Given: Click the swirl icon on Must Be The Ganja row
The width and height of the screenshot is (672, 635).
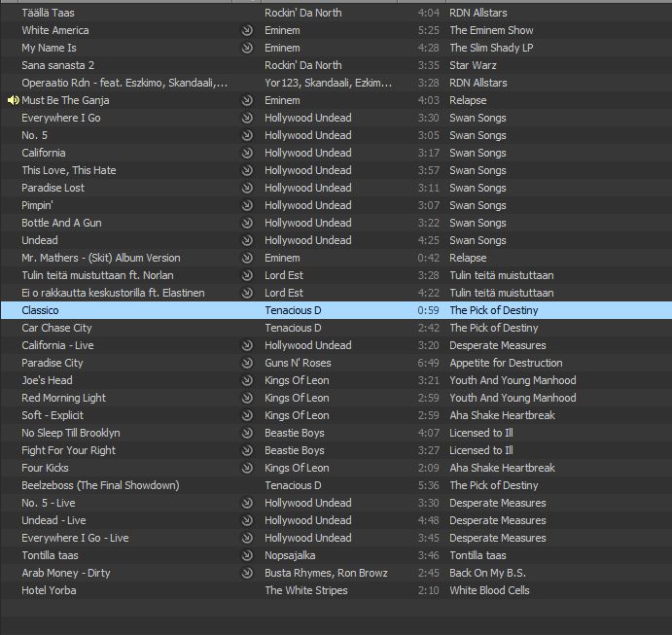Looking at the screenshot, I should point(247,100).
